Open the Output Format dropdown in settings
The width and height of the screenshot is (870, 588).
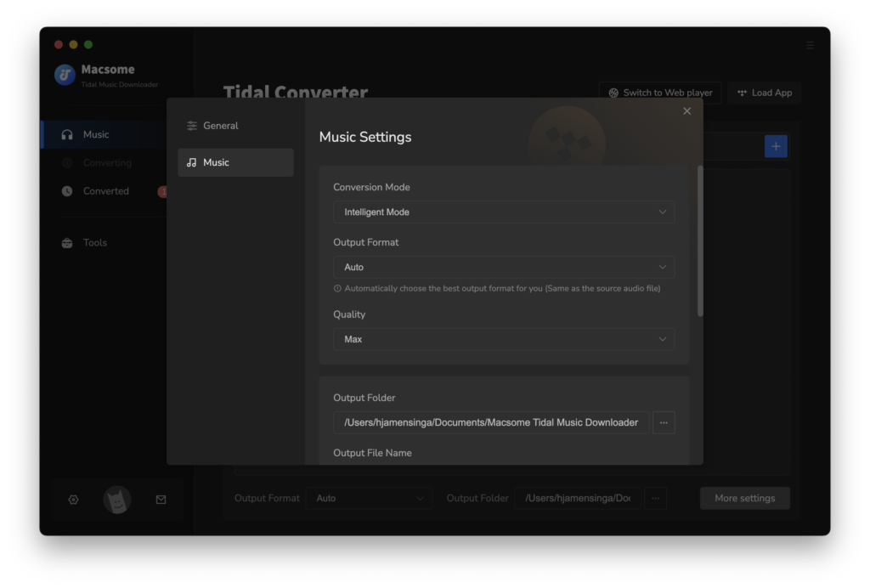(x=504, y=267)
